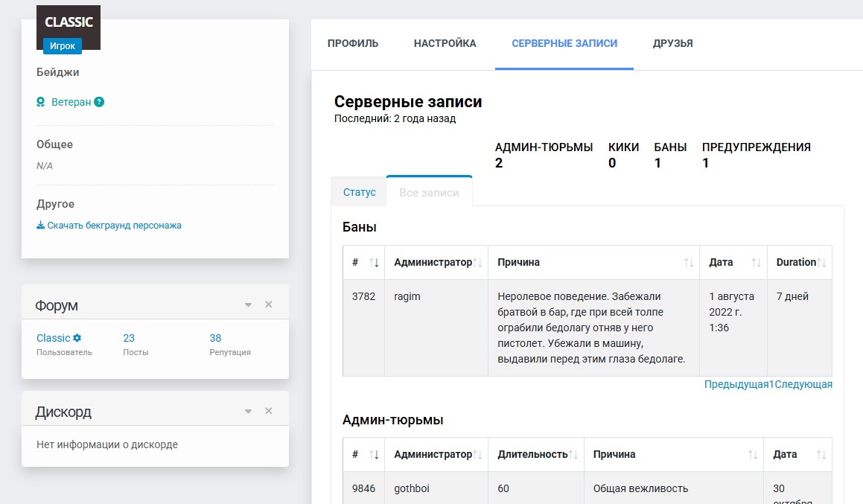Viewport: 863px width, 504px height.
Task: Collapse the Дискорд panel with the arrow
Action: point(248,411)
